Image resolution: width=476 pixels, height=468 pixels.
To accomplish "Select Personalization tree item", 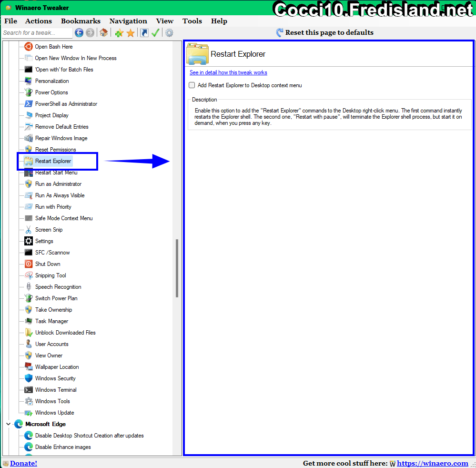I will [52, 81].
